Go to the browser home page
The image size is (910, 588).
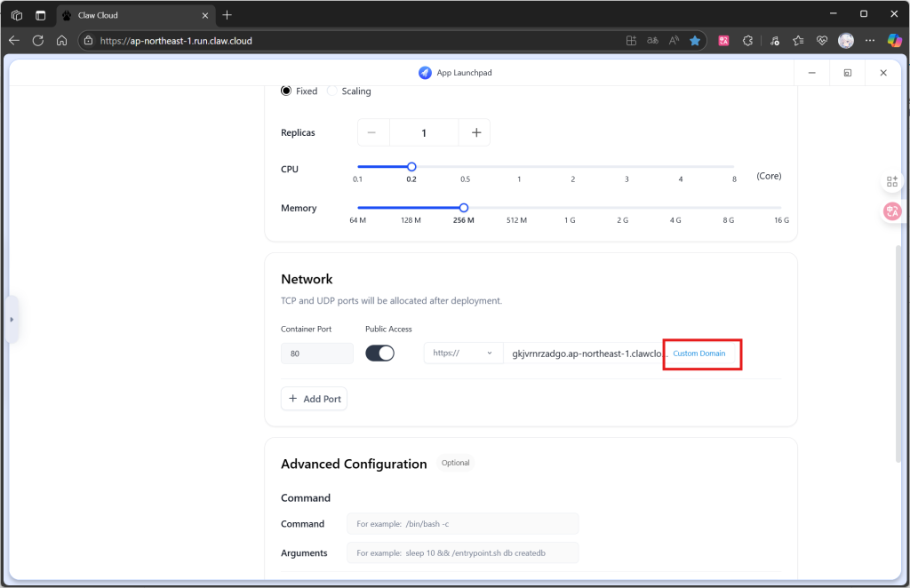coord(61,41)
